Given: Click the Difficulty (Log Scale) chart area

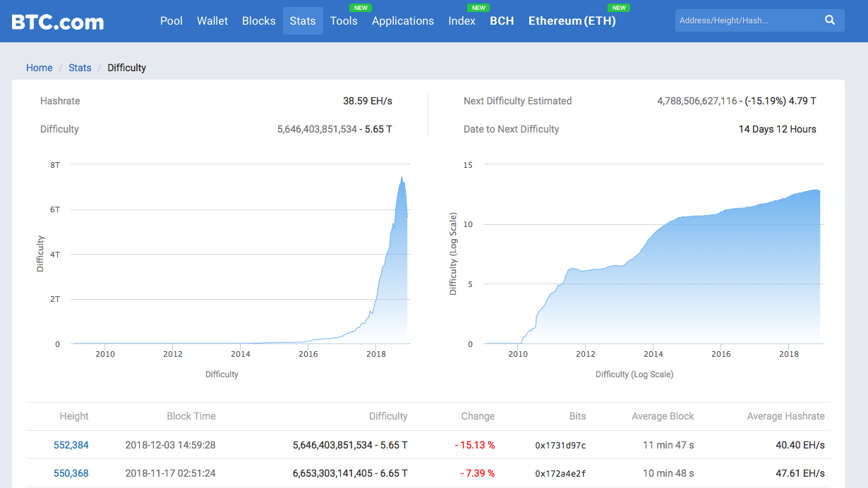Looking at the screenshot, I should [653, 255].
